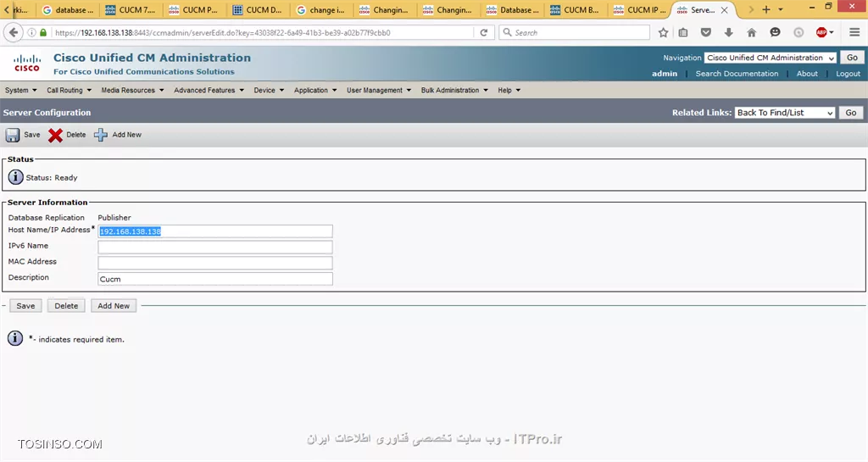Click the Cisco logo
Screen dimensions: 868x462
tap(26, 63)
